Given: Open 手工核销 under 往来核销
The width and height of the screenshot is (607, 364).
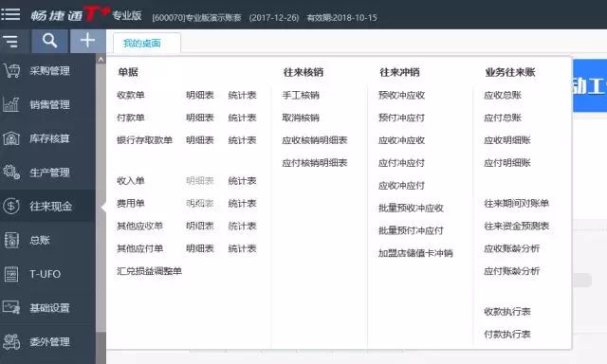Looking at the screenshot, I should pos(301,95).
